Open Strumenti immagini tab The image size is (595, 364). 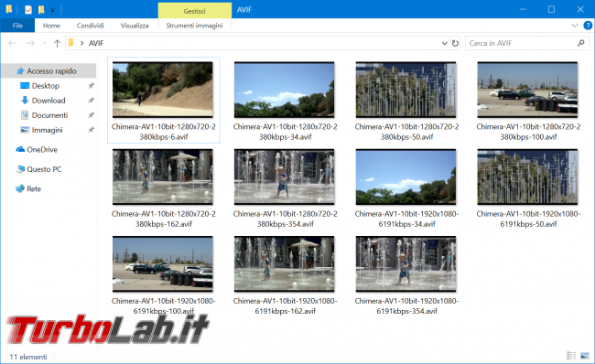click(x=194, y=26)
